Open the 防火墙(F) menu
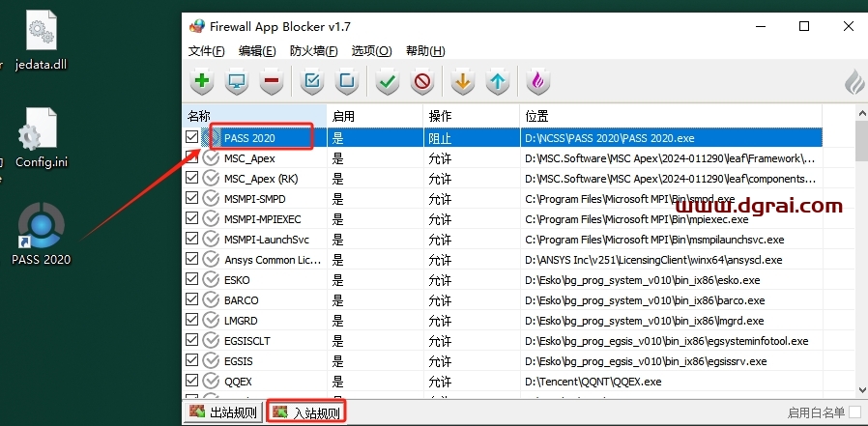This screenshot has width=868, height=426. pos(314,51)
